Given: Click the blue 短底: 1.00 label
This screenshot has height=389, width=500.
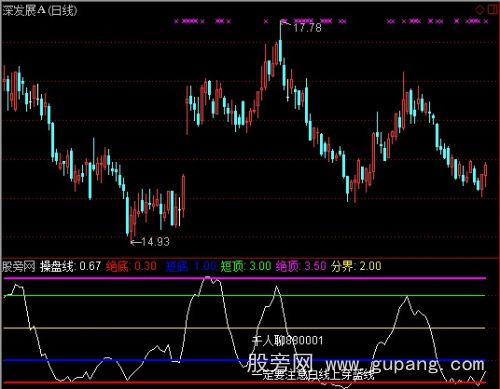Looking at the screenshot, I should tap(191, 266).
